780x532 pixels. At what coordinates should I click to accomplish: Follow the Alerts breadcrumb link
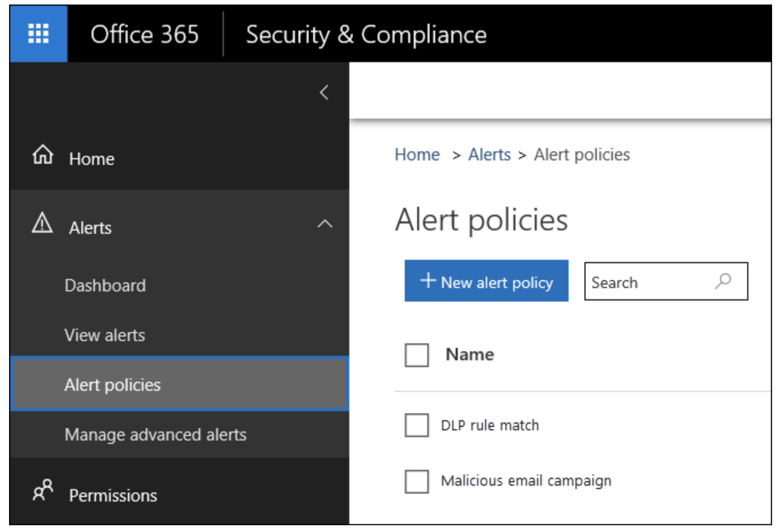(489, 155)
